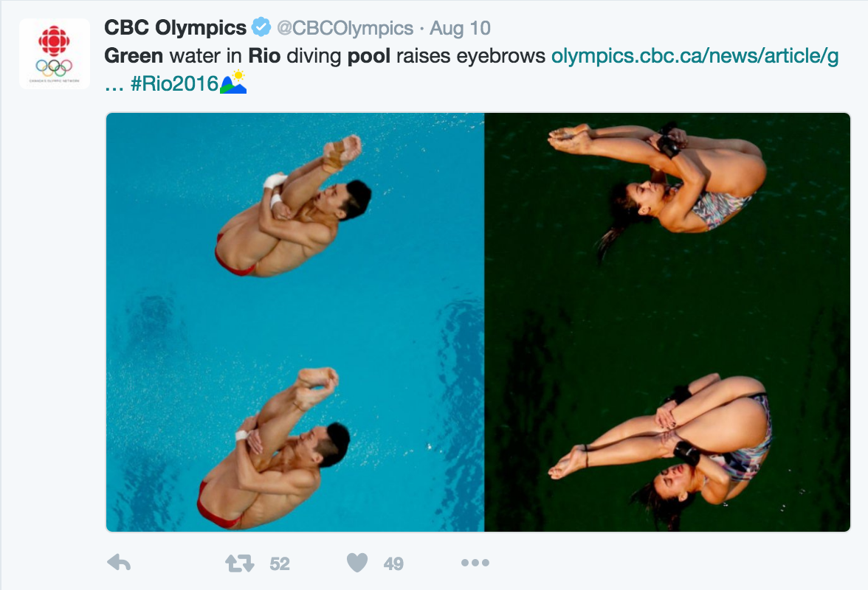The height and width of the screenshot is (590, 868).
Task: Click the retweet count of 52
Action: [280, 564]
